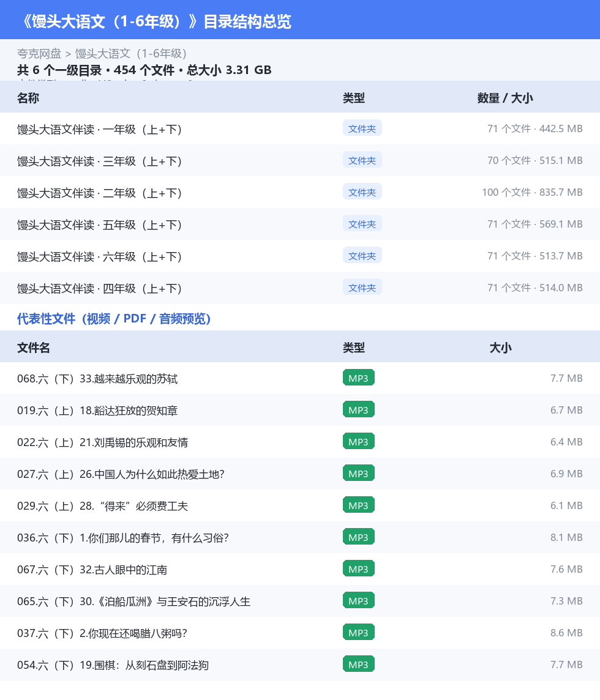Click the 6.9 MB size value
600x700 pixels.
[x=566, y=474]
